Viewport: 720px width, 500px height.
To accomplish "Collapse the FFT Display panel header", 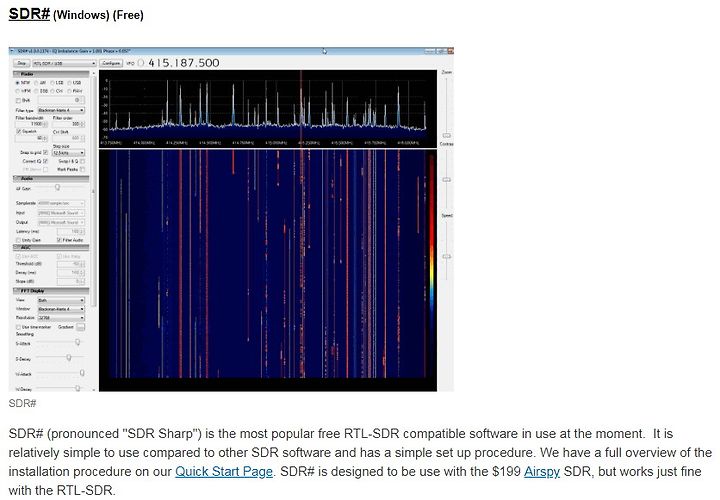I will [x=51, y=291].
